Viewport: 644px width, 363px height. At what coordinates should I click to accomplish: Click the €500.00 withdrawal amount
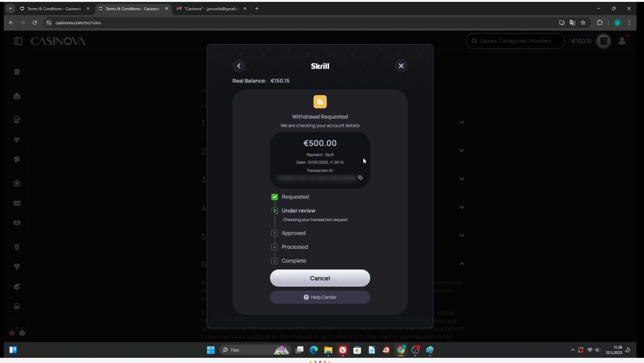(x=320, y=143)
